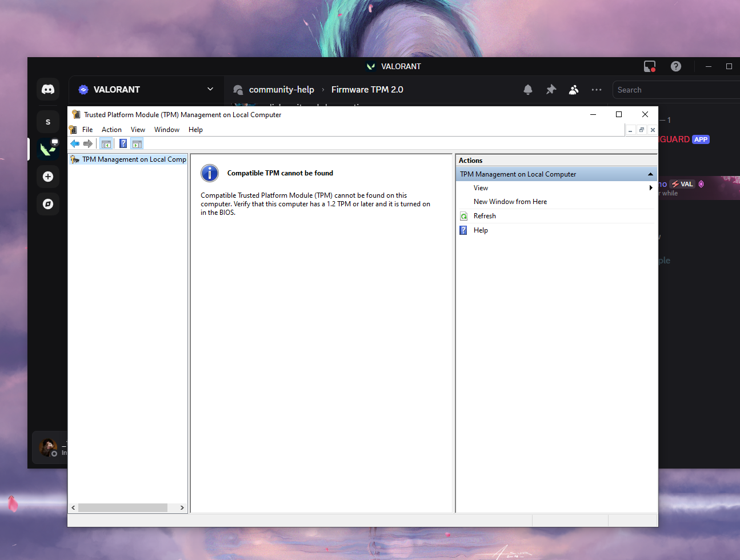The width and height of the screenshot is (740, 560).
Task: Click the Discord Search field
Action: [x=677, y=90]
